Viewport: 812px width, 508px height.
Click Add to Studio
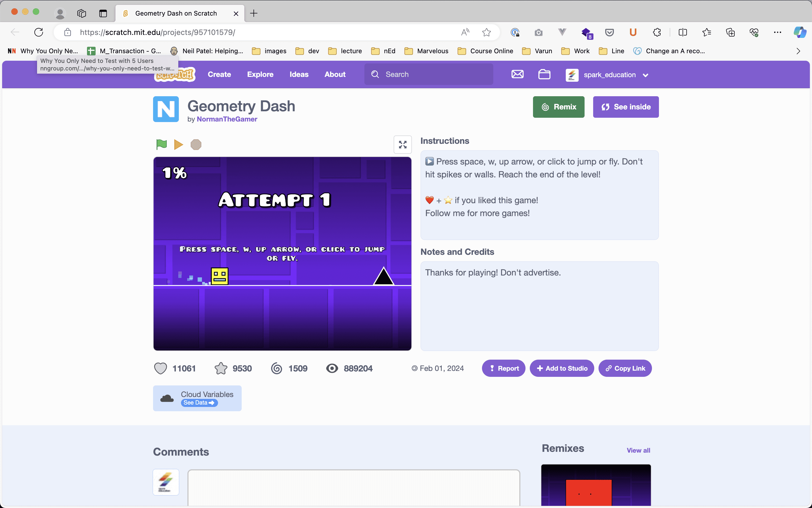pyautogui.click(x=562, y=368)
